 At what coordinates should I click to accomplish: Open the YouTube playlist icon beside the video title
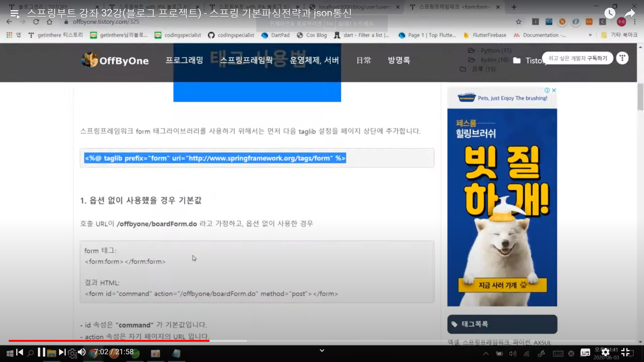click(x=14, y=13)
